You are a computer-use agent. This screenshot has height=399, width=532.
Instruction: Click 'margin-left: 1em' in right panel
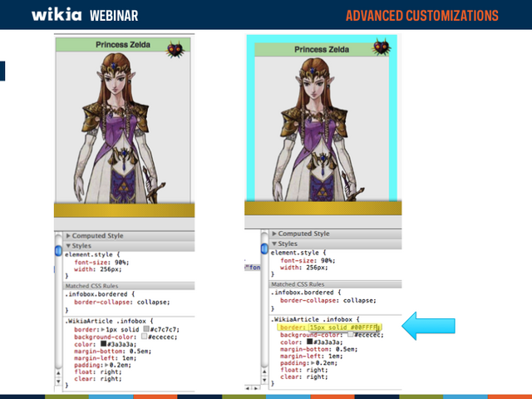311,356
